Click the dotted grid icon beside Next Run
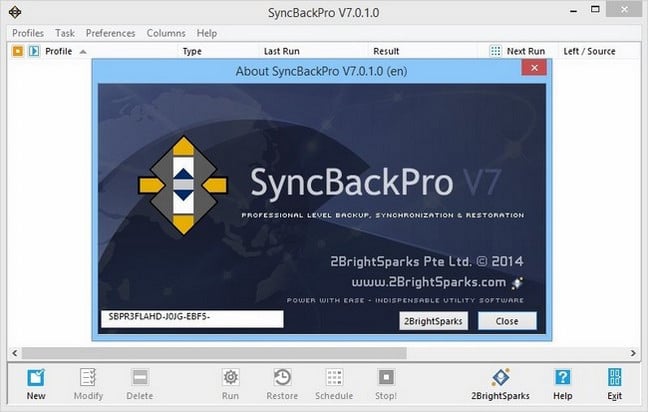 (x=495, y=51)
